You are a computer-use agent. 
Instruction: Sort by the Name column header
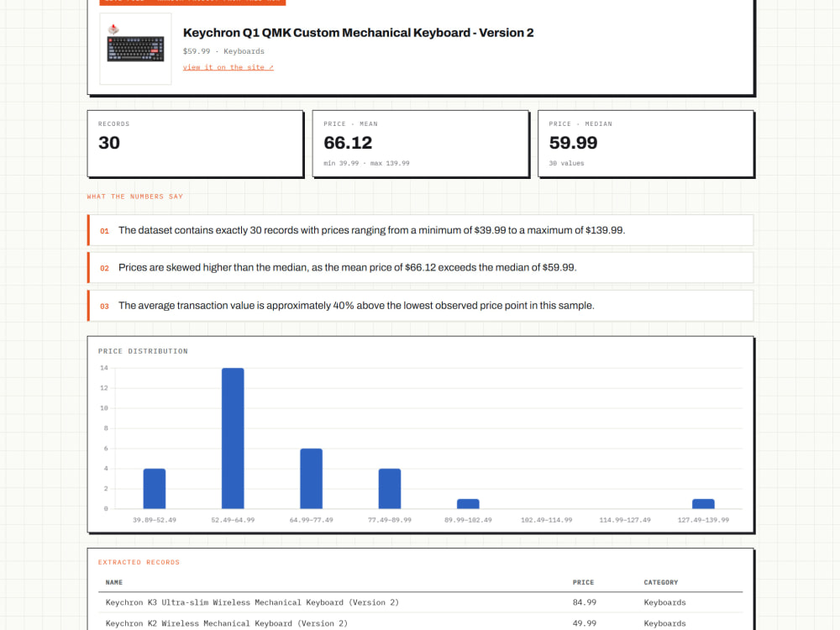[x=114, y=582]
